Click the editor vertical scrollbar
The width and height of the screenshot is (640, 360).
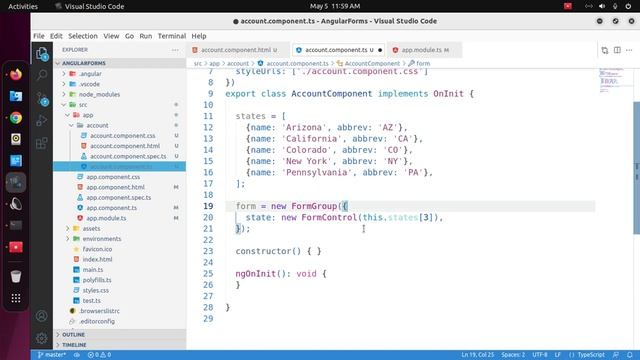[x=636, y=167]
